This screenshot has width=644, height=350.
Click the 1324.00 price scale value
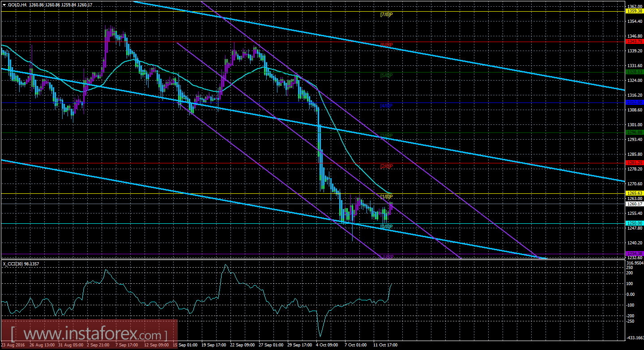click(634, 81)
